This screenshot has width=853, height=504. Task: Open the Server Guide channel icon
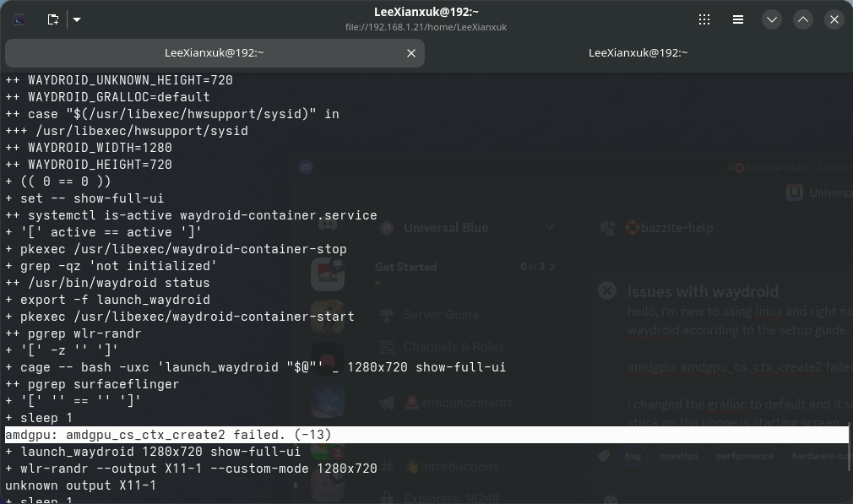[x=387, y=314]
